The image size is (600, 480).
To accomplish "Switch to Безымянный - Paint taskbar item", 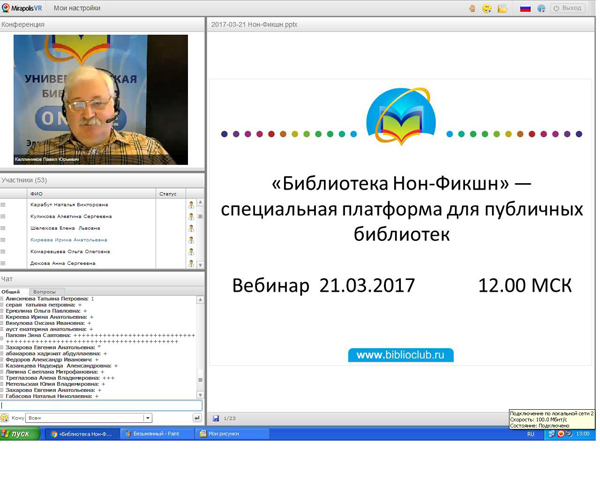I will (156, 434).
